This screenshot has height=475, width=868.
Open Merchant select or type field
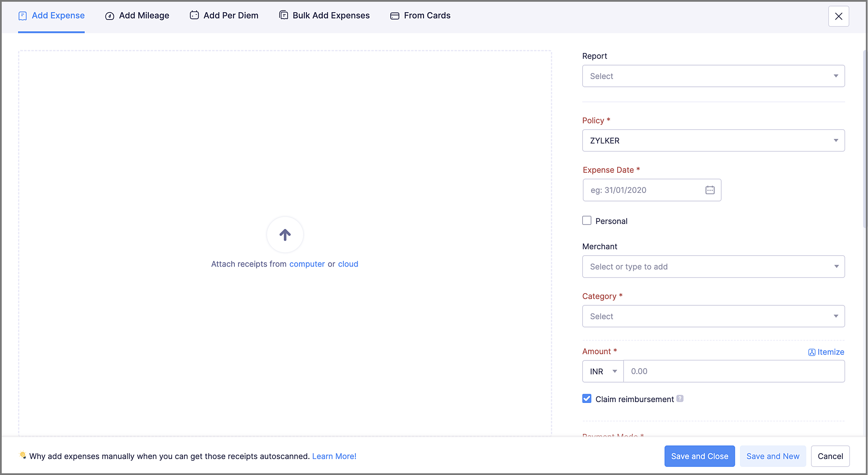pyautogui.click(x=713, y=267)
